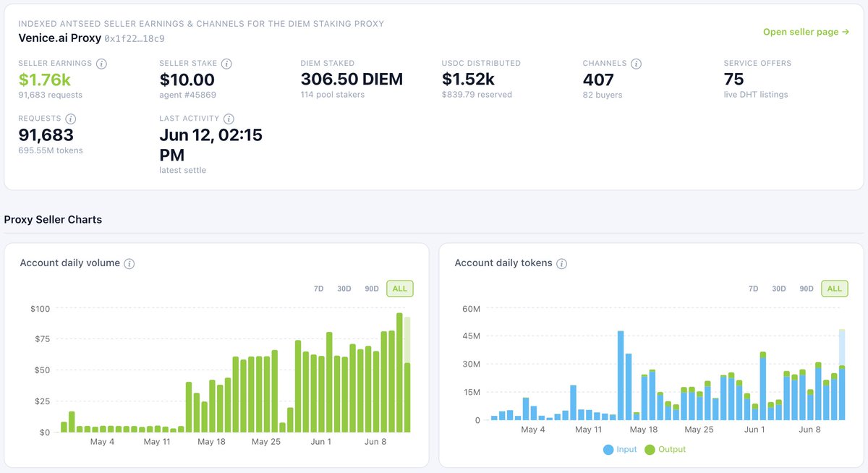868x473 pixels.
Task: Select 30D range on daily tokens chart
Action: [x=778, y=289]
